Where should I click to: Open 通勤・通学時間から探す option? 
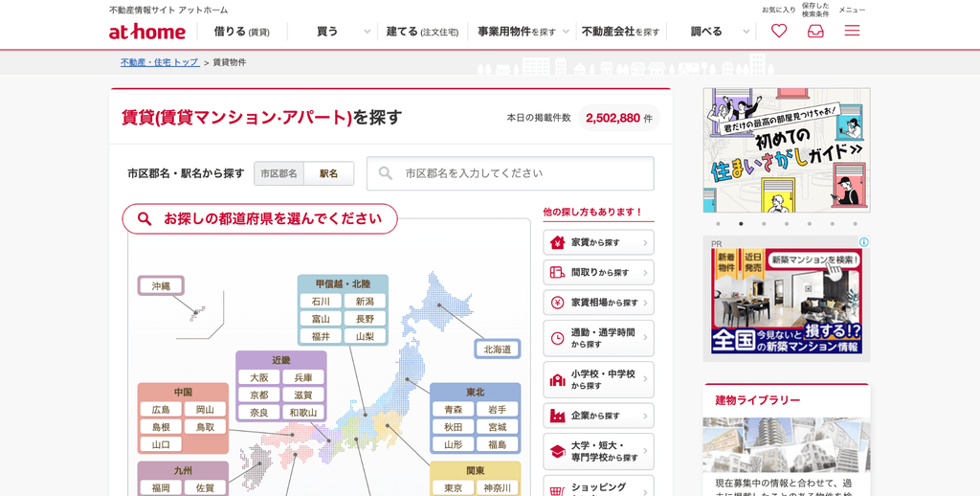(x=599, y=338)
